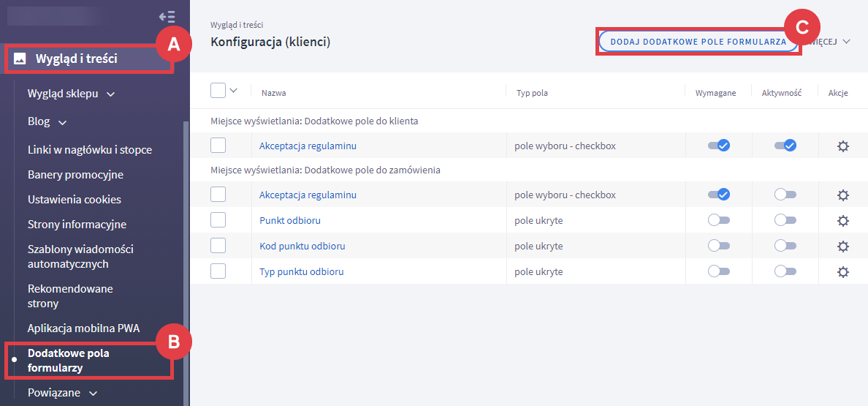This screenshot has height=406, width=868.
Task: Disable Wymagane for customer Akceptacja regulaminu
Action: pos(718,146)
